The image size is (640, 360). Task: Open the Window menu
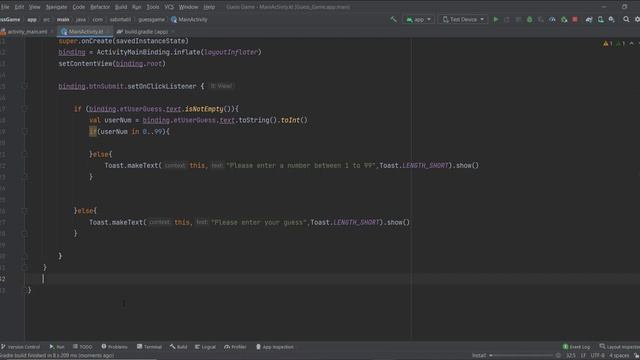click(189, 7)
